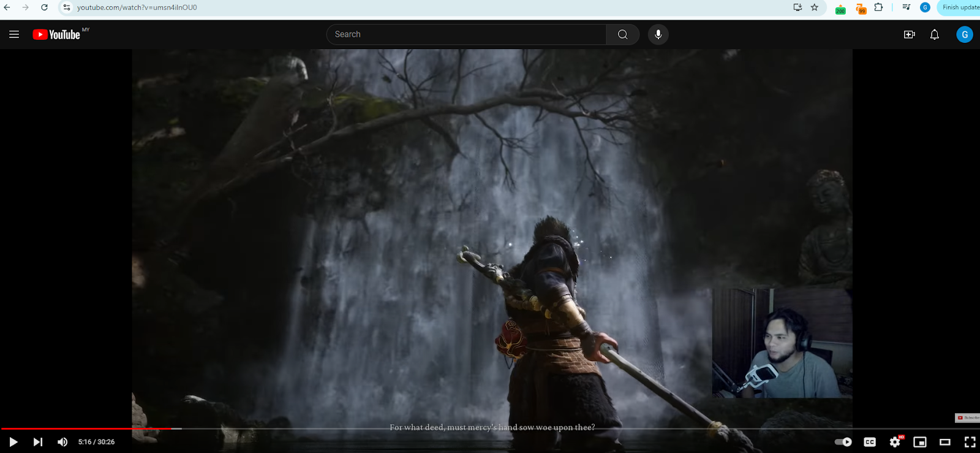Mute the video volume speaker
Screen dimensions: 980x453
[x=62, y=442]
